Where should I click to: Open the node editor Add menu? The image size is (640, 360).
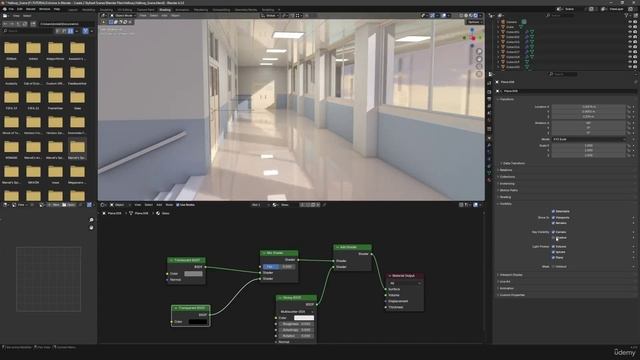tap(159, 205)
